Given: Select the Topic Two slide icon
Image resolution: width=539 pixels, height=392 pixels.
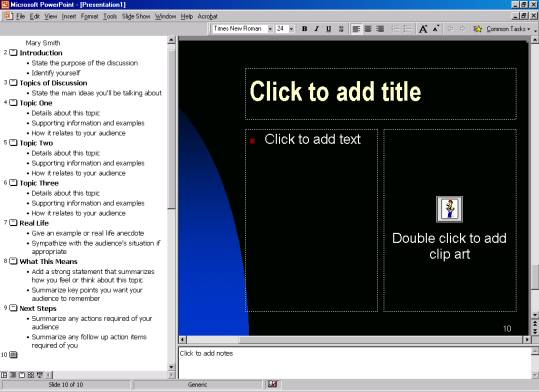Looking at the screenshot, I should [x=13, y=143].
